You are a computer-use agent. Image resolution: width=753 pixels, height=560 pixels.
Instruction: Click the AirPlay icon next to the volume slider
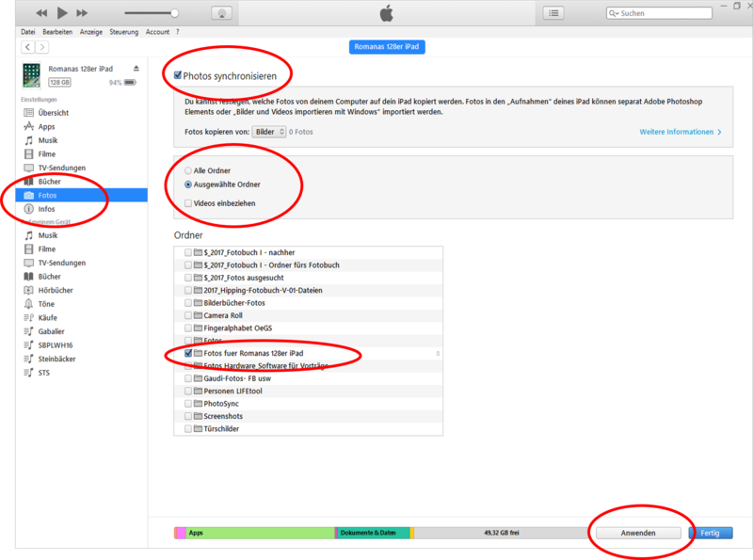(x=223, y=13)
